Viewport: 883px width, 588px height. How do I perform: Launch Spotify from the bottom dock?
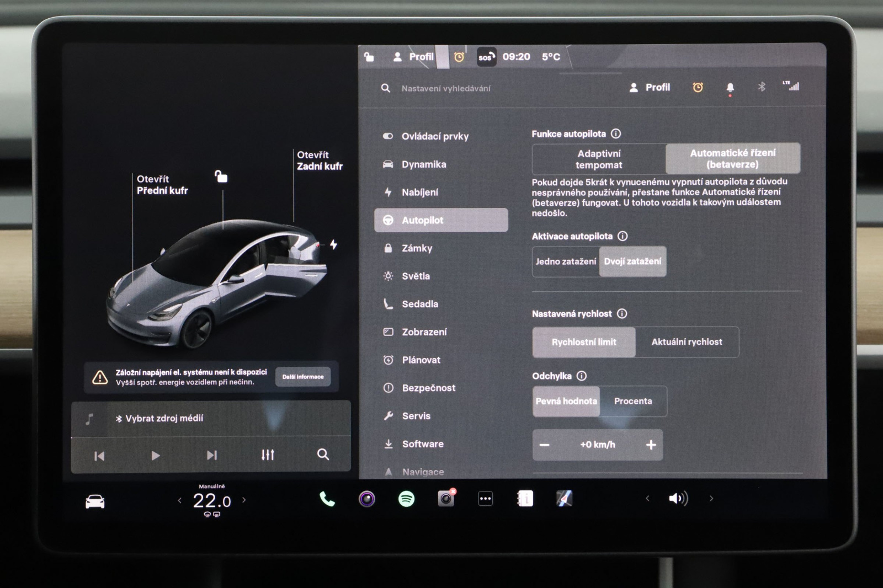point(406,499)
